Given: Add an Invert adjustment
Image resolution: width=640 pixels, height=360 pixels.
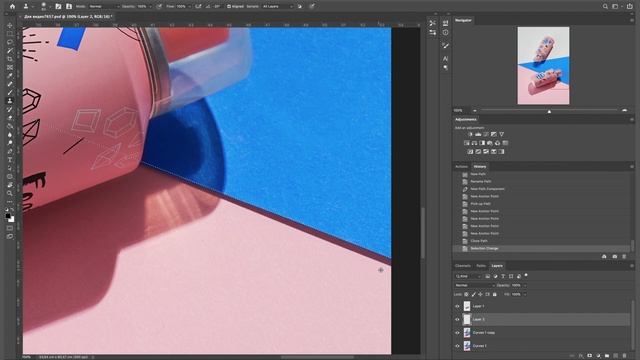Looking at the screenshot, I should (470, 151).
